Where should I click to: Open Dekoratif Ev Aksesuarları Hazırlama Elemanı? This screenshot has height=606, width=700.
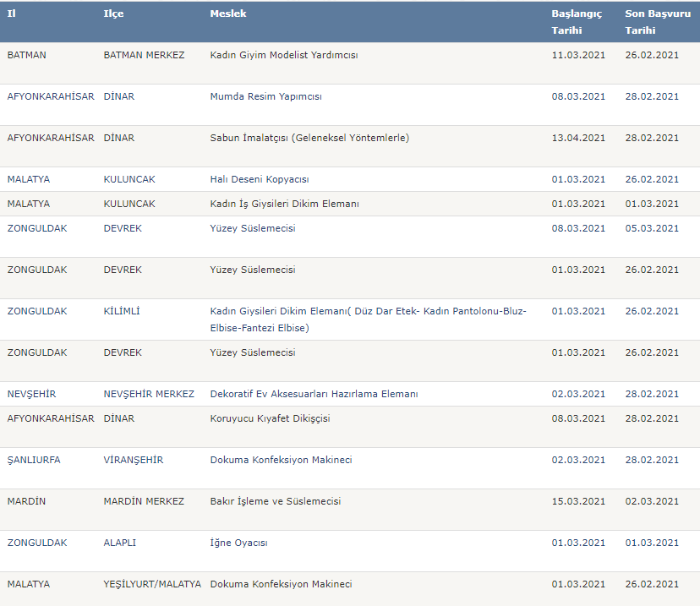click(x=314, y=394)
